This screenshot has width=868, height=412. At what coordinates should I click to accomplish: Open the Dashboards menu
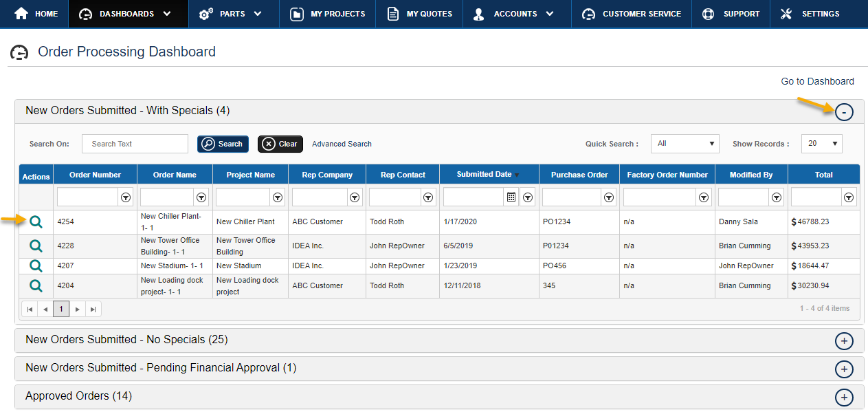point(128,13)
